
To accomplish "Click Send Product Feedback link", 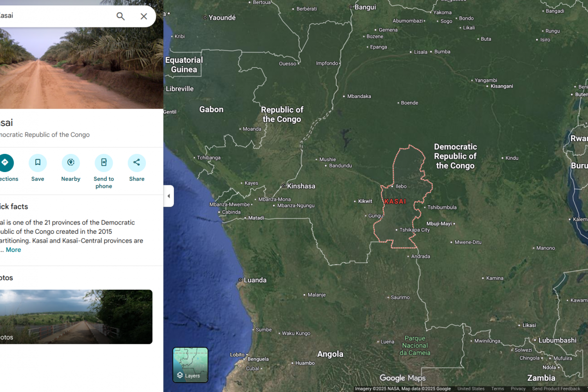I will (556, 389).
